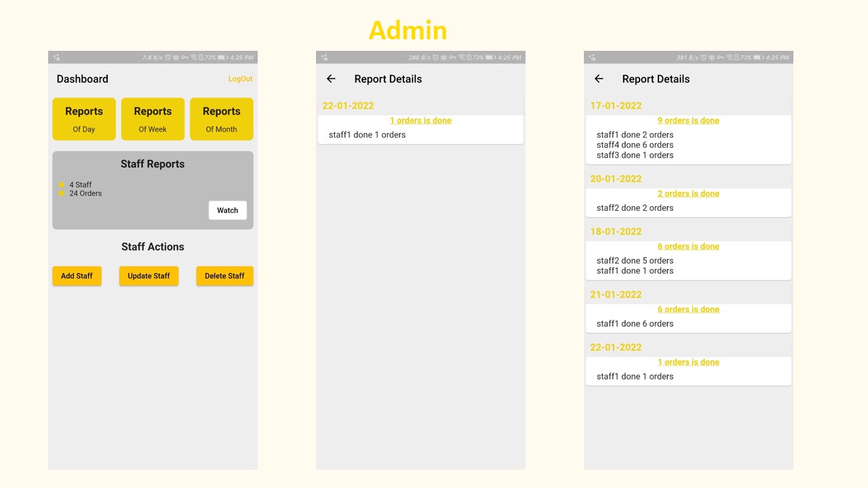Click 'staff4 done 6 orders' row

635,145
